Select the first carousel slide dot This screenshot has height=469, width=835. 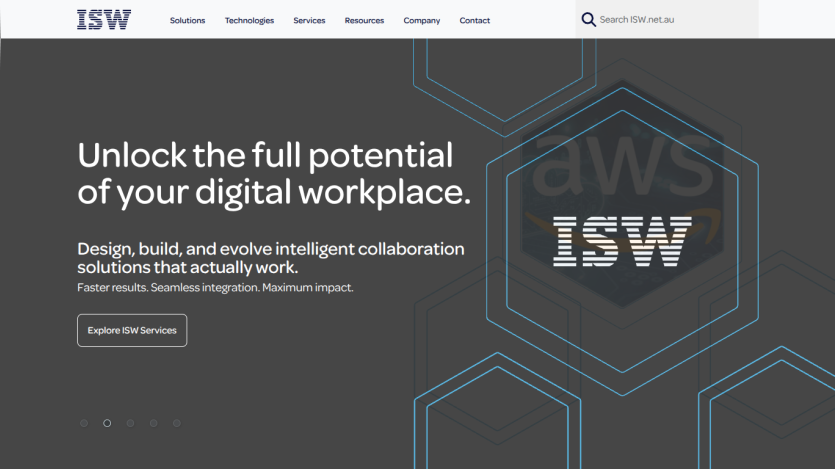(84, 423)
